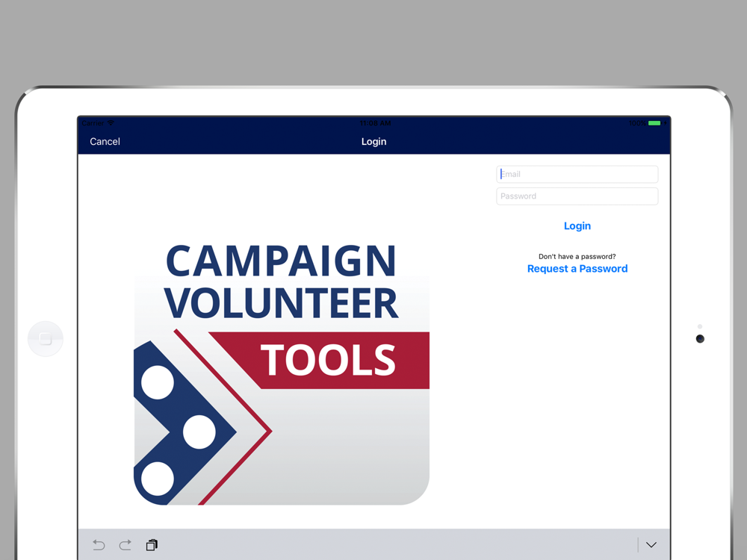
Task: Tap the Wi-Fi status icon
Action: point(111,123)
